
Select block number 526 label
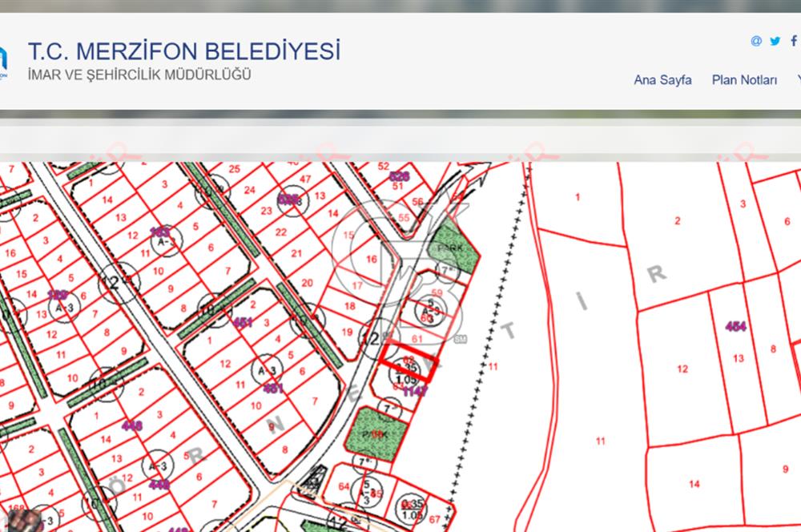(399, 176)
